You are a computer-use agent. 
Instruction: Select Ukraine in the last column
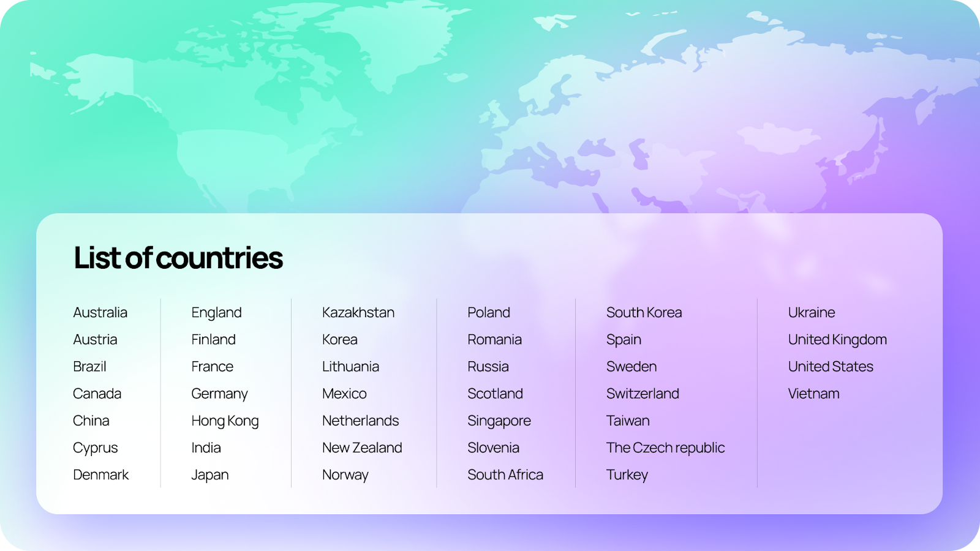point(812,312)
